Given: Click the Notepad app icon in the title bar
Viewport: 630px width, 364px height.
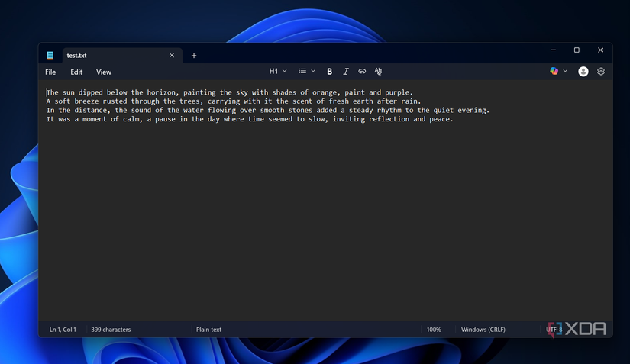Looking at the screenshot, I should [50, 56].
